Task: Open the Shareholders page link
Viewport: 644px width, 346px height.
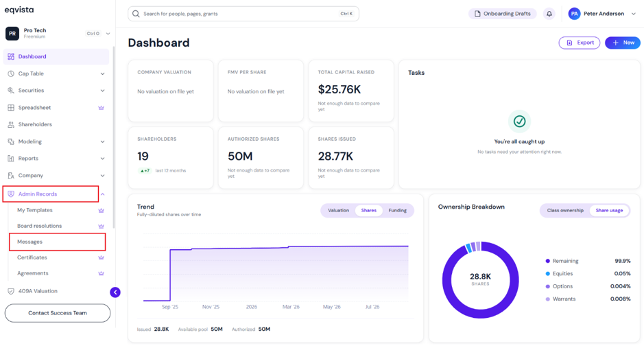Action: click(35, 124)
